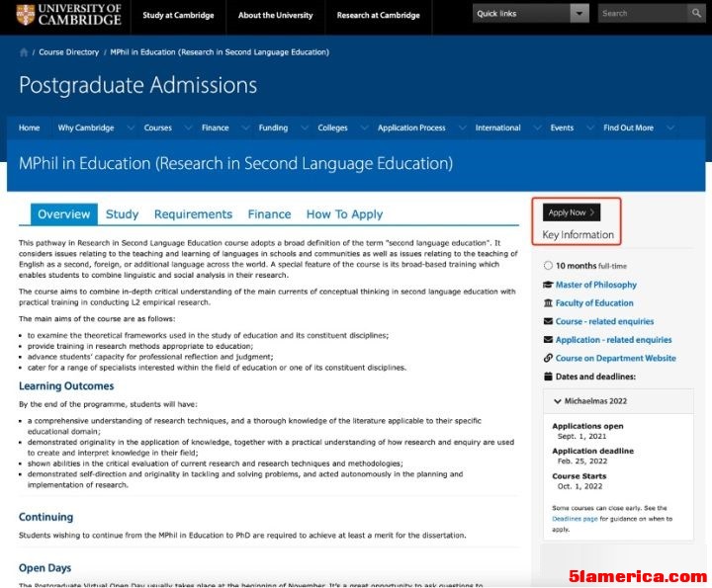Open the Master of Philosophy link
This screenshot has width=712, height=588.
pyautogui.click(x=595, y=285)
